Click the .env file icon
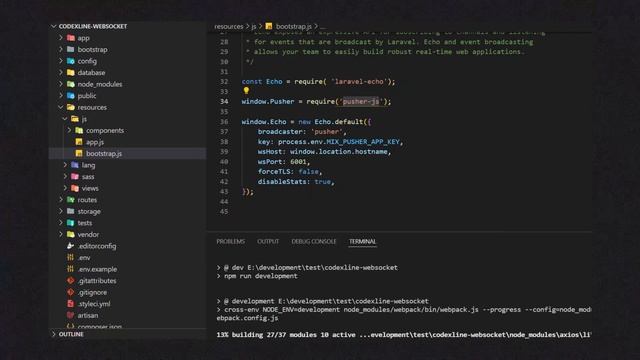The height and width of the screenshot is (360, 640). coord(71,258)
